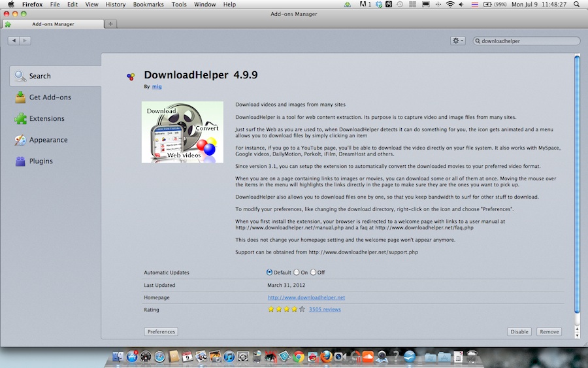This screenshot has width=588, height=368.
Task: Click the Disable button
Action: tap(519, 331)
